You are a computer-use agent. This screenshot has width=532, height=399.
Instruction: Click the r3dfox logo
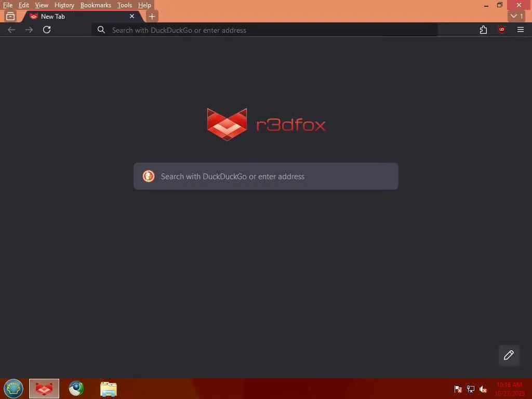(267, 124)
